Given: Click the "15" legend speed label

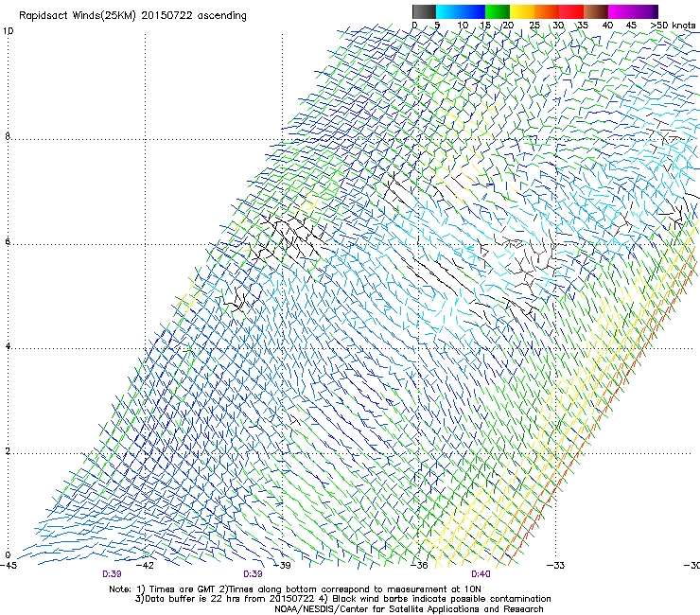Looking at the screenshot, I should [x=485, y=26].
